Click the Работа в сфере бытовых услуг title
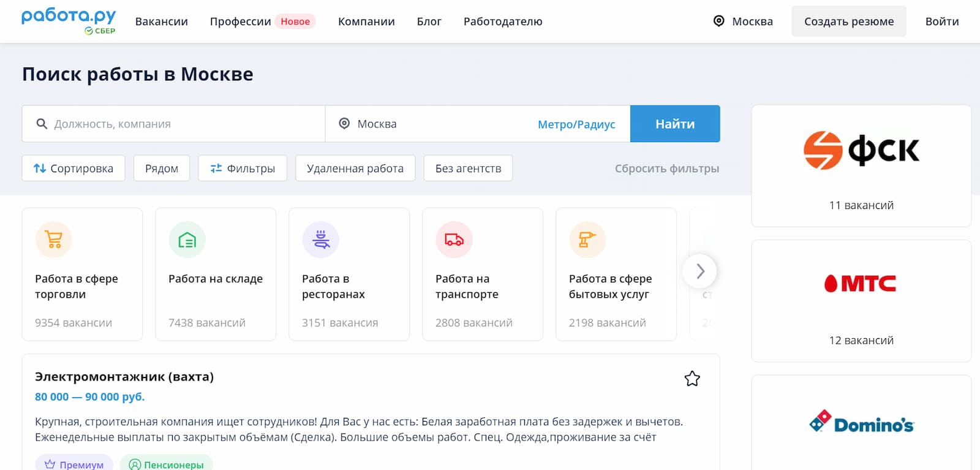The width and height of the screenshot is (980, 470). pyautogui.click(x=611, y=286)
